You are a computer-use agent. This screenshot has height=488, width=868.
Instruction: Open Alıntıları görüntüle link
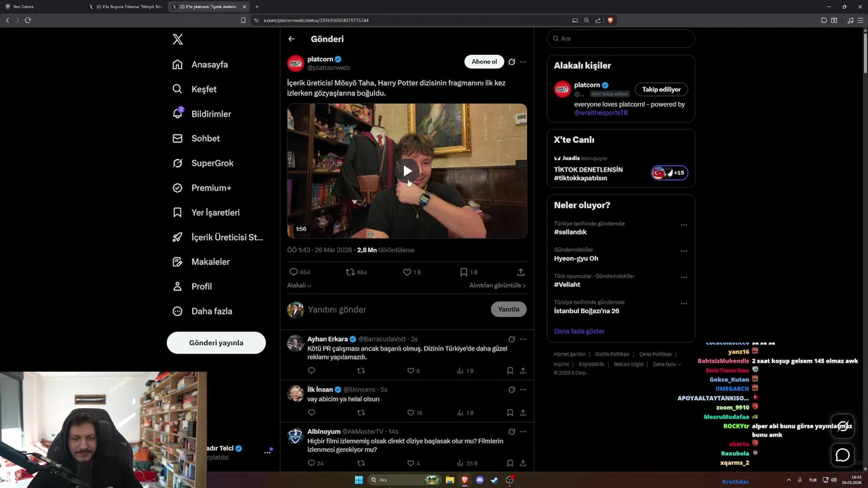(x=497, y=285)
